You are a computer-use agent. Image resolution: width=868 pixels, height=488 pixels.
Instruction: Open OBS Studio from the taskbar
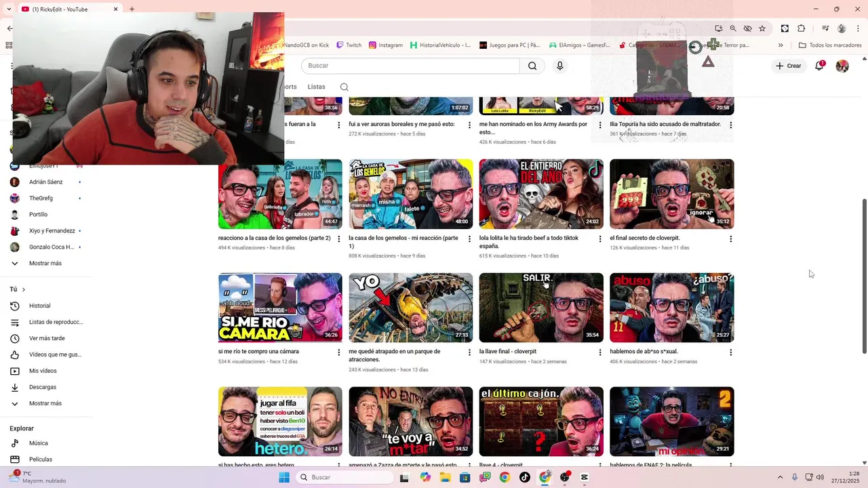(565, 477)
